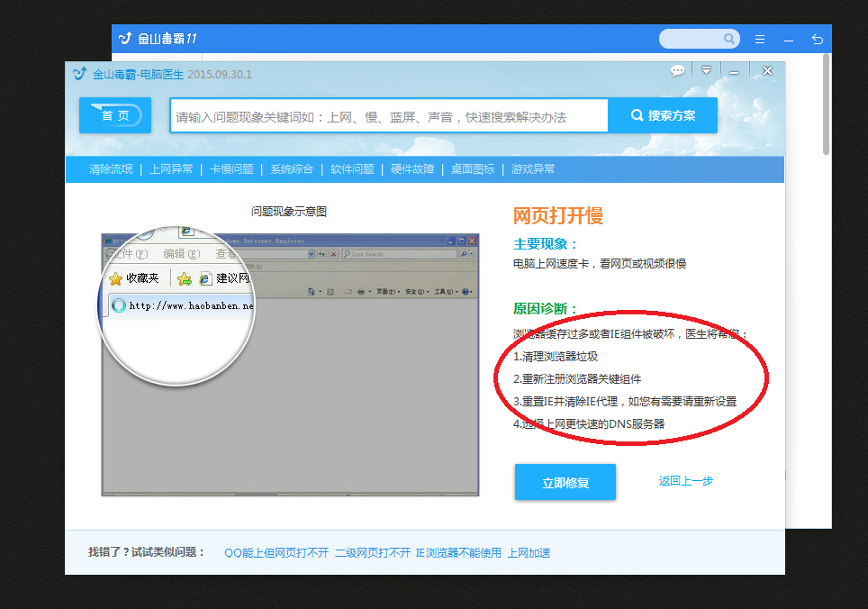This screenshot has width=868, height=609.
Task: Open 上网加速 similar issue link
Action: pyautogui.click(x=529, y=552)
